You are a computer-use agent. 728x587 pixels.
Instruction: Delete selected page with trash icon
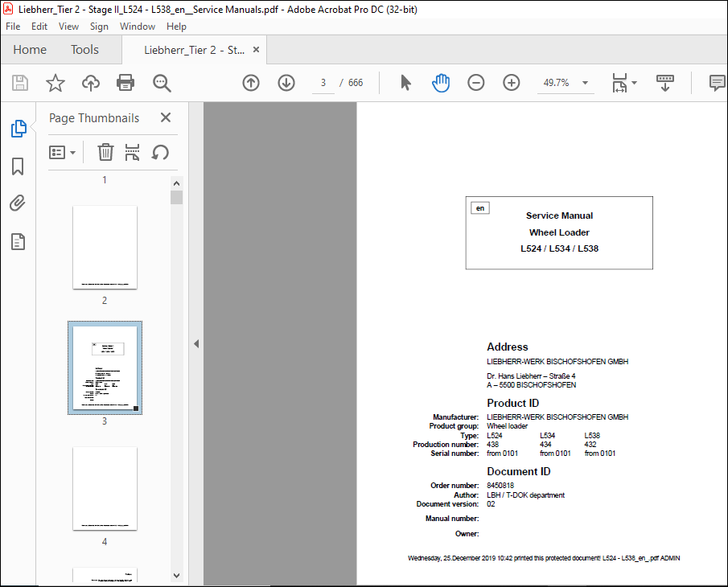[105, 152]
